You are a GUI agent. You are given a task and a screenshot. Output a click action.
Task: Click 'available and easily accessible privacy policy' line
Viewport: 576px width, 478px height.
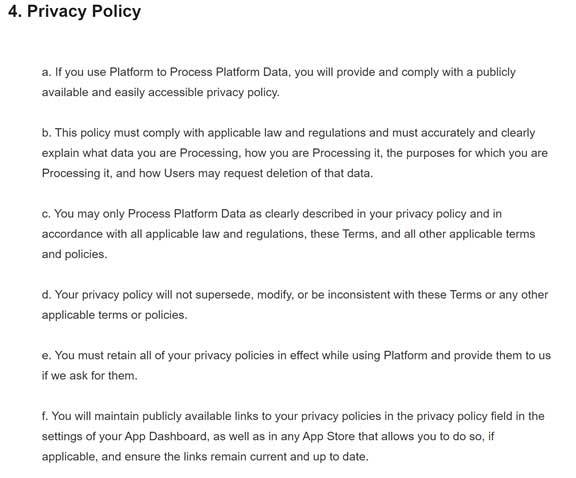tap(161, 92)
